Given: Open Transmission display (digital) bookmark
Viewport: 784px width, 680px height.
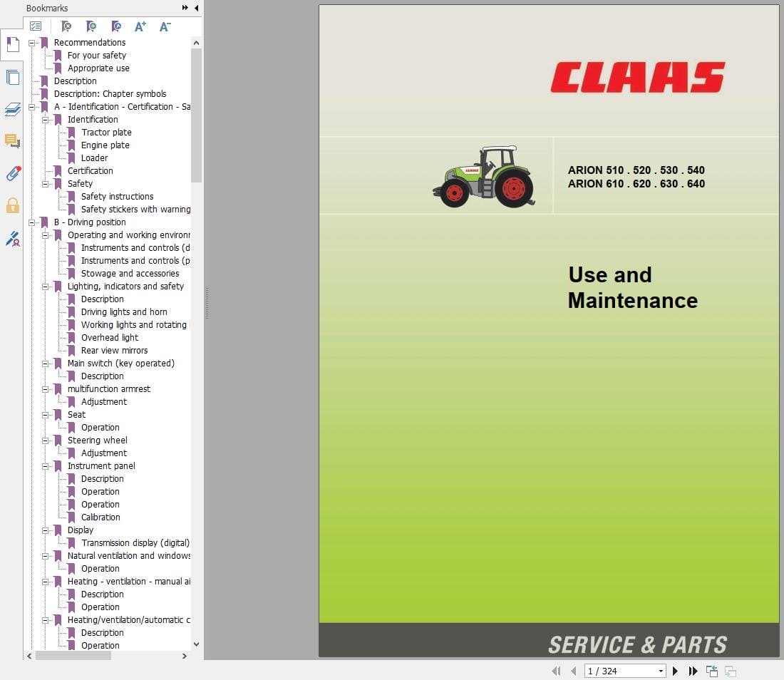Looking at the screenshot, I should pyautogui.click(x=135, y=543).
